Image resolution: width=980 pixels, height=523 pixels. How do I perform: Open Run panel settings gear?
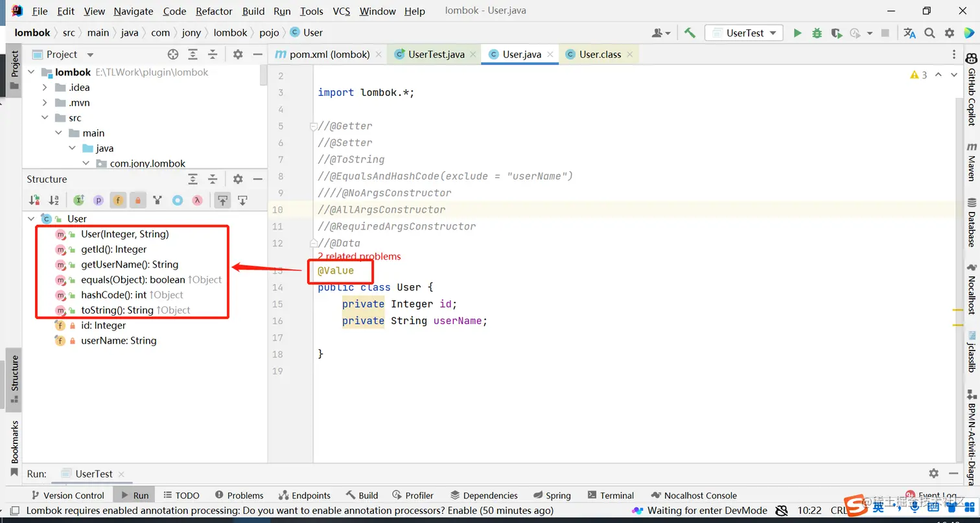coord(933,474)
